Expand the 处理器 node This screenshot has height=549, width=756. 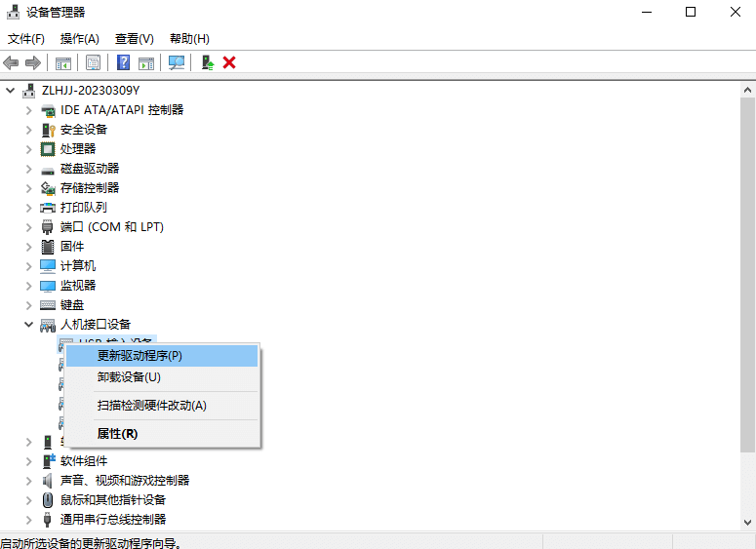pos(29,149)
